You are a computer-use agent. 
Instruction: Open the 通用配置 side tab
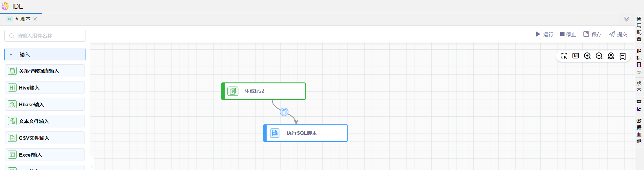[639, 29]
